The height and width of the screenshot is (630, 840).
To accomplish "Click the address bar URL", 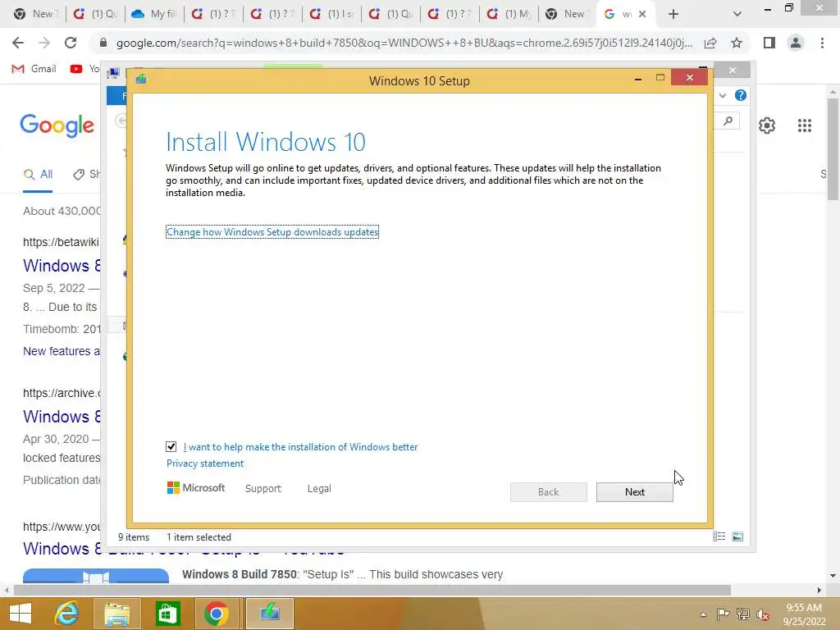I will click(x=404, y=43).
